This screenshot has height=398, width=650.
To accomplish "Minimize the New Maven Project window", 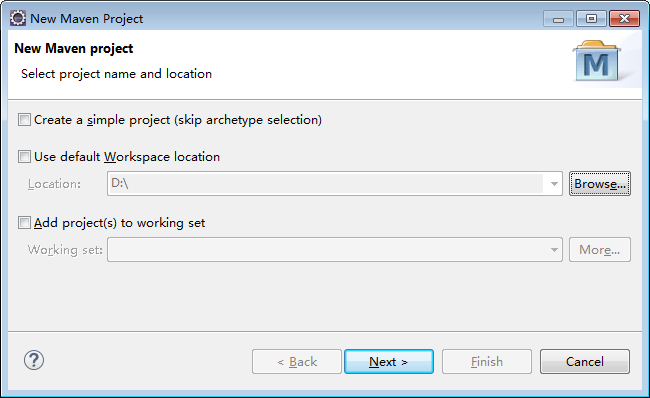I will click(x=558, y=19).
